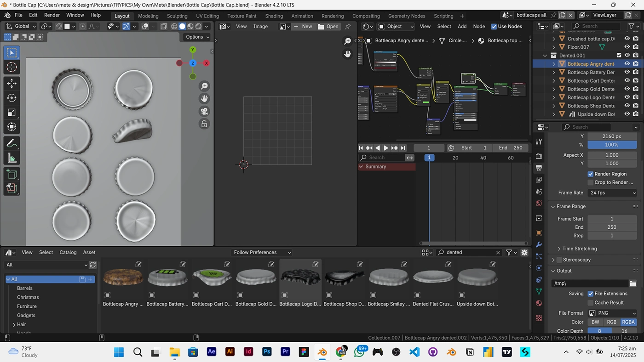This screenshot has height=362, width=644.
Task: Select the Measure tool
Action: tap(12, 158)
